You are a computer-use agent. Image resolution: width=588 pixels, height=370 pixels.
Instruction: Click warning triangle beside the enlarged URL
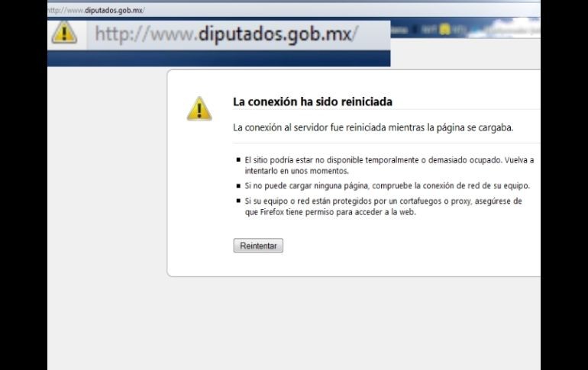point(64,33)
